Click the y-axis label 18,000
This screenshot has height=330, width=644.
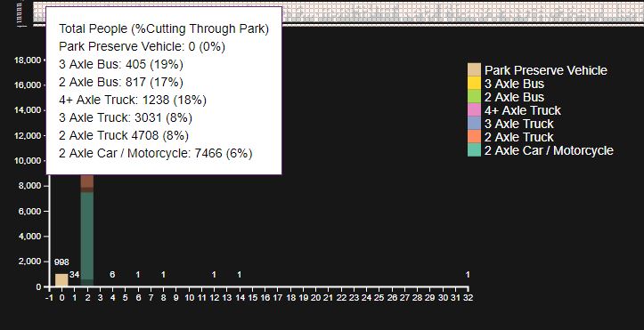(x=28, y=60)
